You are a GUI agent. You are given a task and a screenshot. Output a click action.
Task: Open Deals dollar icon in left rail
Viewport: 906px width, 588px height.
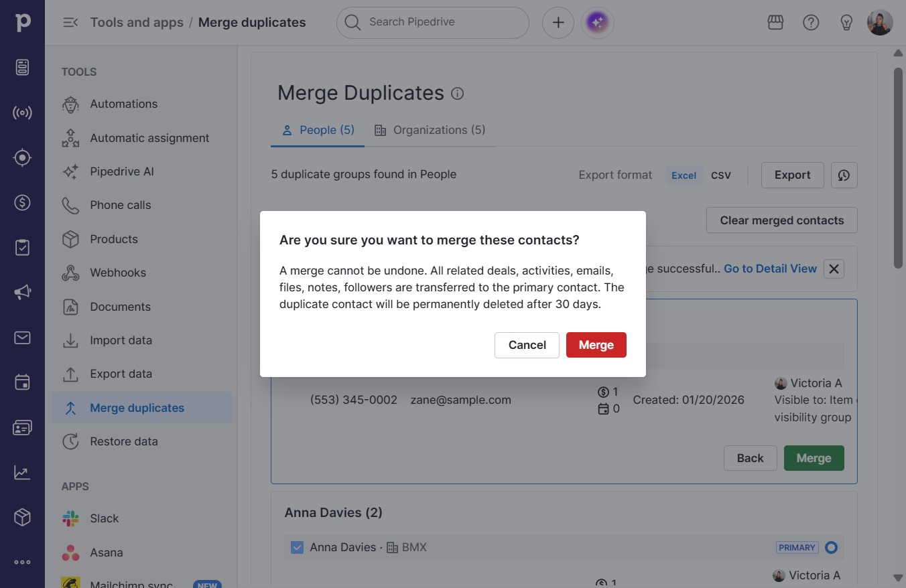23,202
